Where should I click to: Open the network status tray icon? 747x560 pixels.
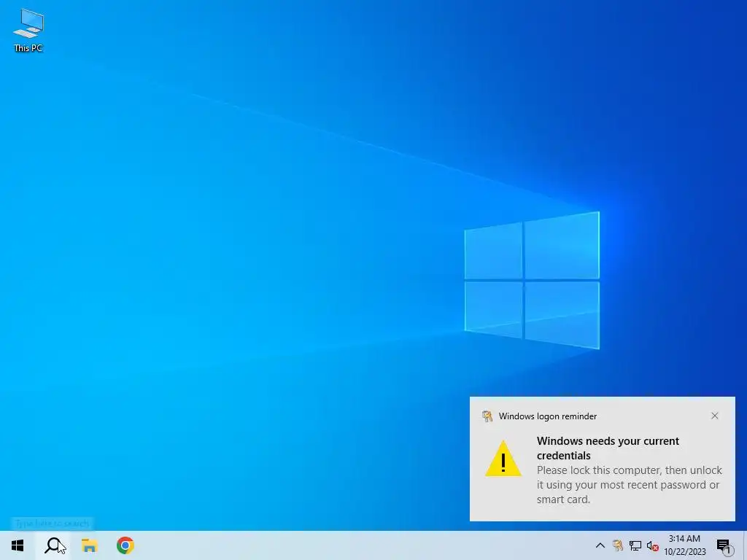click(635, 545)
